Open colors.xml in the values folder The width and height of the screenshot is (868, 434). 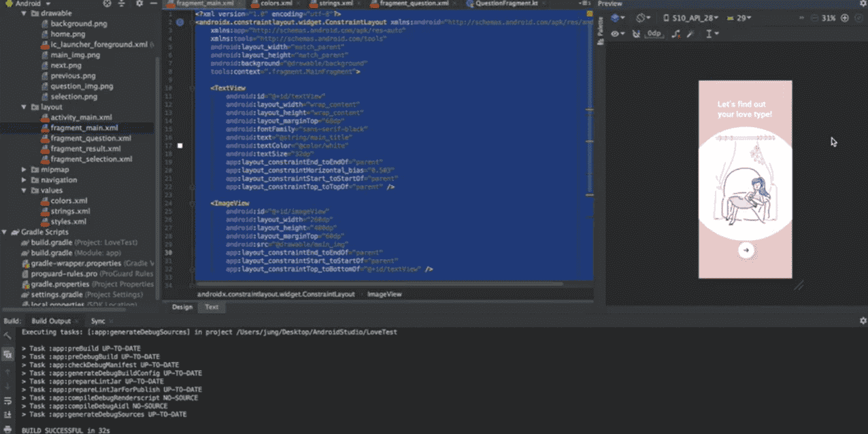click(63, 201)
